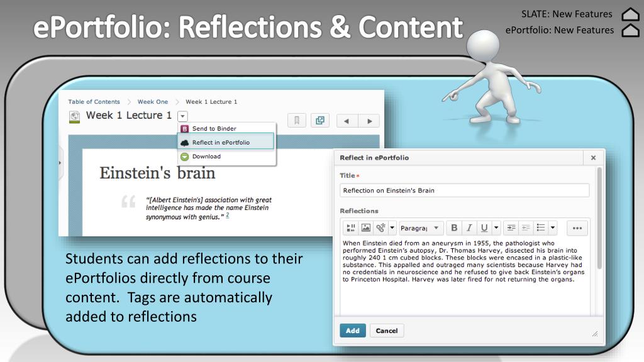Click the Insert Quicklink icon
Screen dimensions: 644x362
(x=380, y=228)
